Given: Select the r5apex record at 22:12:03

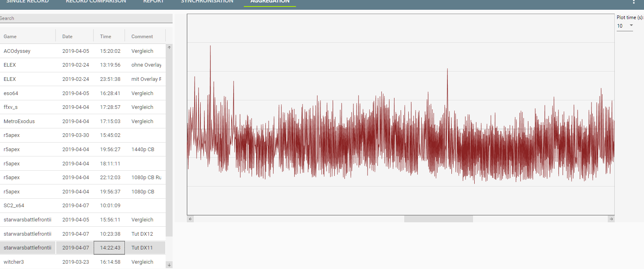Looking at the screenshot, I should pos(83,178).
